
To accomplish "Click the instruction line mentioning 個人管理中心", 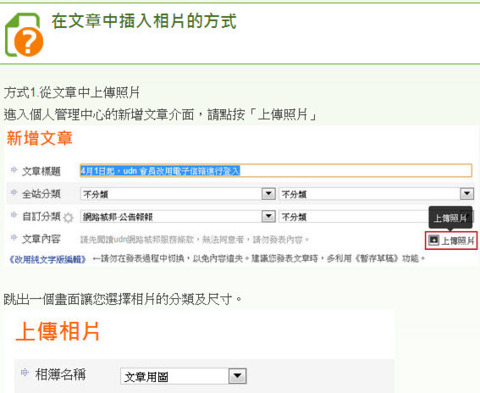I will pyautogui.click(x=160, y=115).
